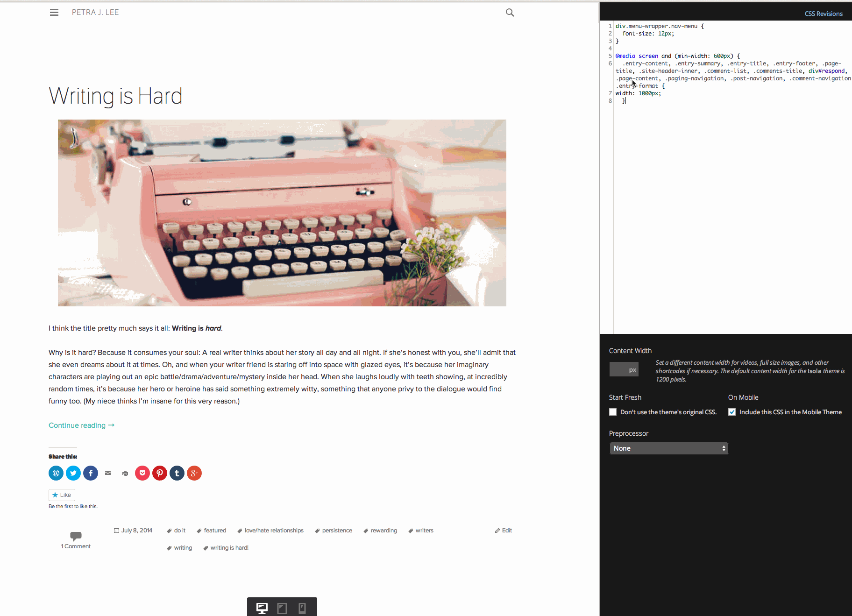Share post via Pinterest icon
The height and width of the screenshot is (616, 852).
coord(160,473)
